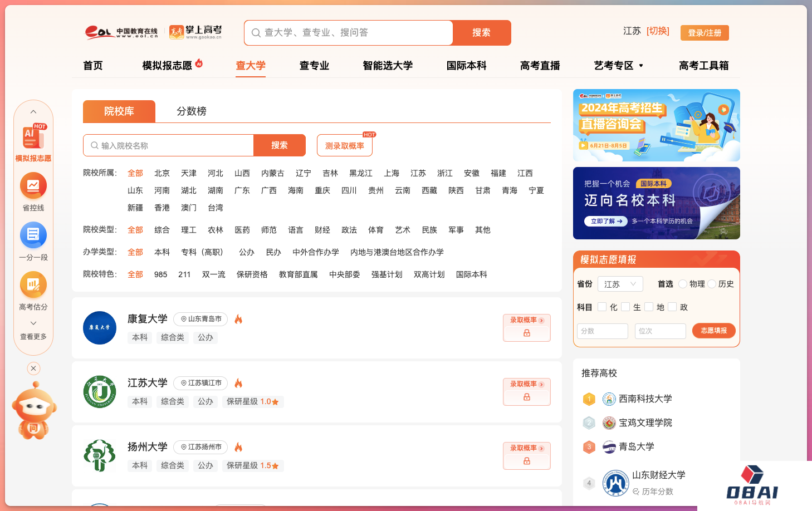The width and height of the screenshot is (812, 511).
Task: Click the 输入院校名称 search field
Action: (173, 146)
